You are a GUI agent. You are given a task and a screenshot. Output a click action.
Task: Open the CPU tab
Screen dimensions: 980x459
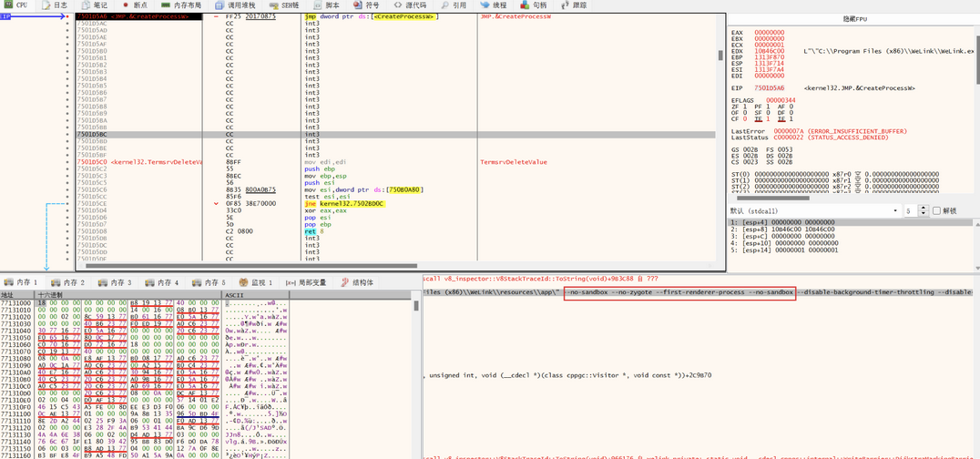pyautogui.click(x=15, y=5)
